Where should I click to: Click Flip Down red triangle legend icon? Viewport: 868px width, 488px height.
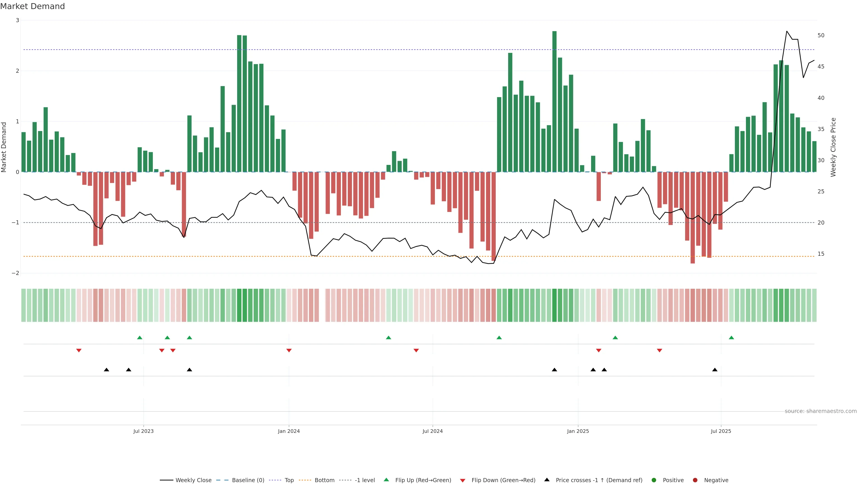463,480
